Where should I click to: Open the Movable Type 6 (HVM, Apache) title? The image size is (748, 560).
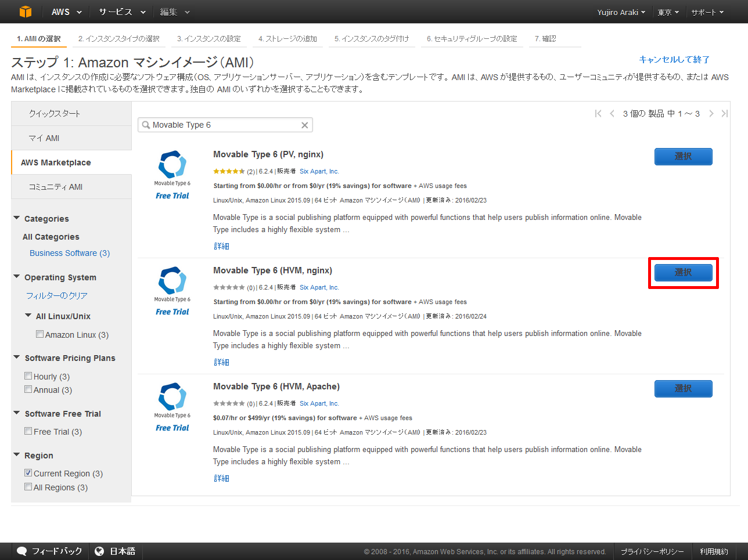tap(276, 386)
